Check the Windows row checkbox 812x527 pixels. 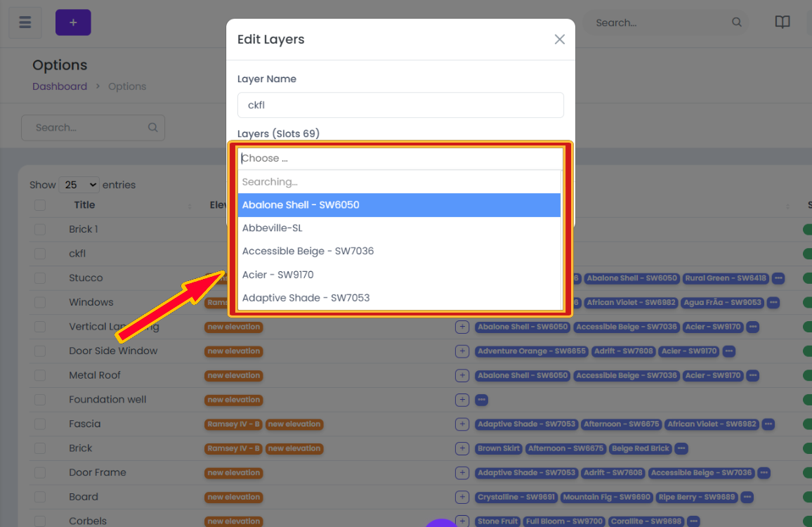pyautogui.click(x=40, y=303)
